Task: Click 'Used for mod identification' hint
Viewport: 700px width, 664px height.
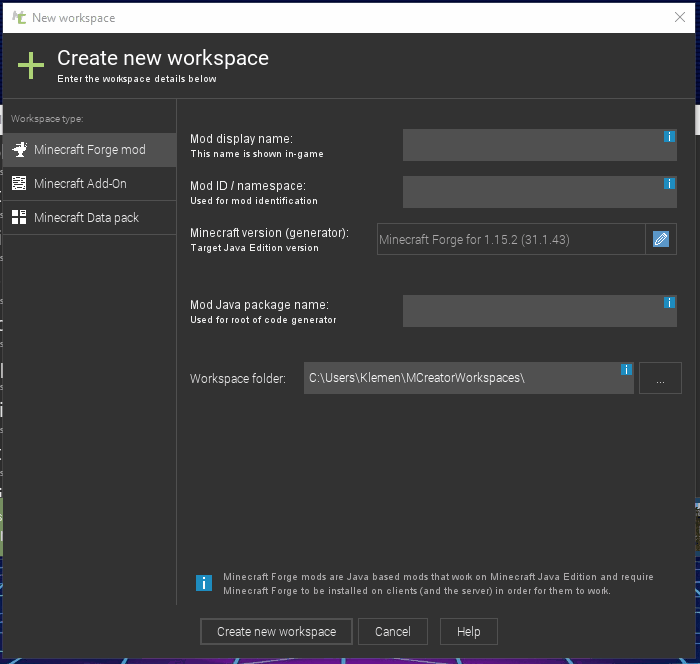Action: tap(254, 201)
